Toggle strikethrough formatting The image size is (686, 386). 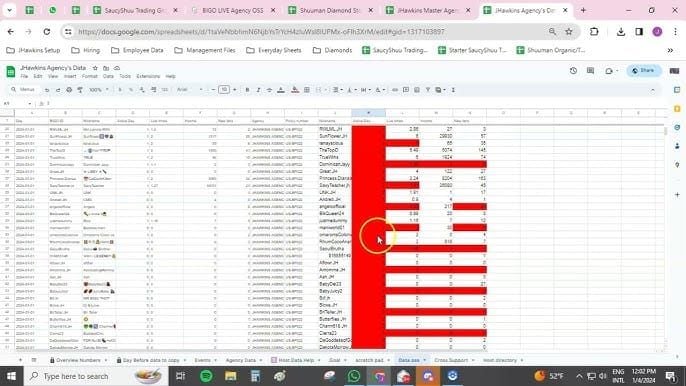pos(270,90)
